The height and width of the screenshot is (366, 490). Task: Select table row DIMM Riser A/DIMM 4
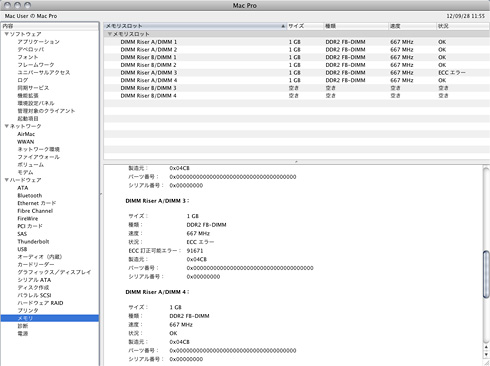click(297, 80)
